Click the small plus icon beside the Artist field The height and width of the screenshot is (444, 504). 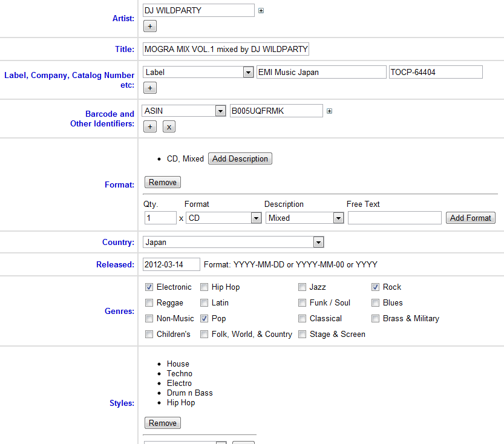(x=261, y=11)
